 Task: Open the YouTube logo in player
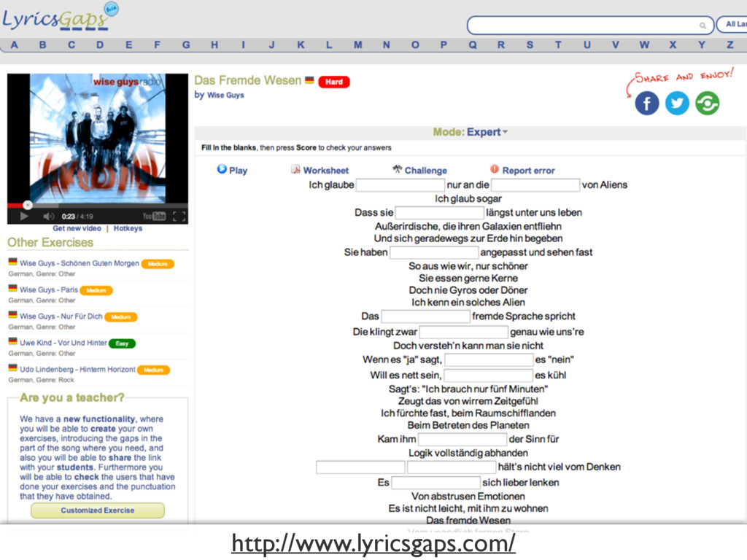(x=154, y=217)
